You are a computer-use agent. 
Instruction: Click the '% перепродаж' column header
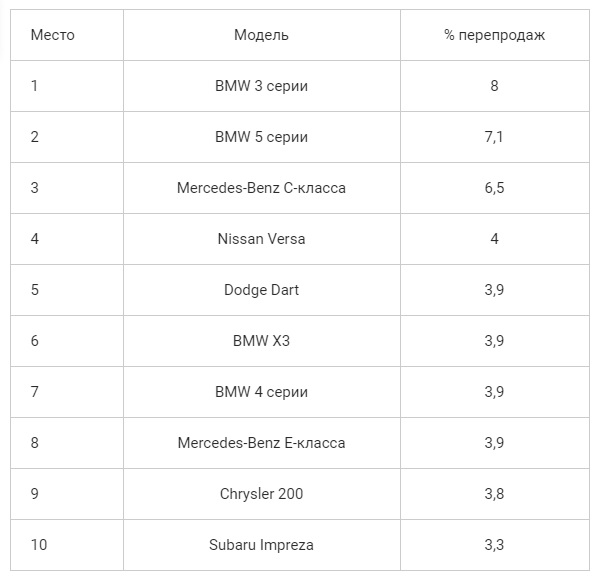point(495,35)
